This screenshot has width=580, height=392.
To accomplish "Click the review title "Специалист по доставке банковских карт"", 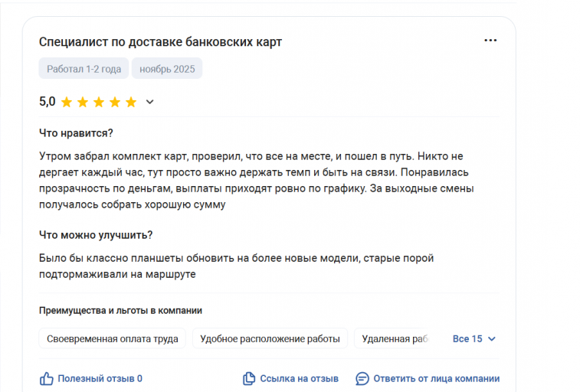I will (x=160, y=42).
